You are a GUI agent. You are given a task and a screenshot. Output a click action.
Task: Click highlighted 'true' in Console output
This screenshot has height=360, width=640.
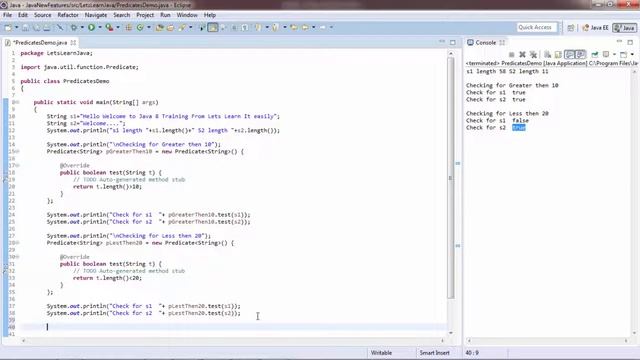click(519, 128)
